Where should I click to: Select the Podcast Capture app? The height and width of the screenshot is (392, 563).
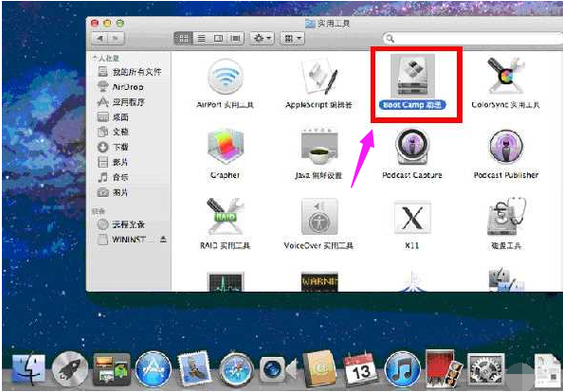[412, 147]
